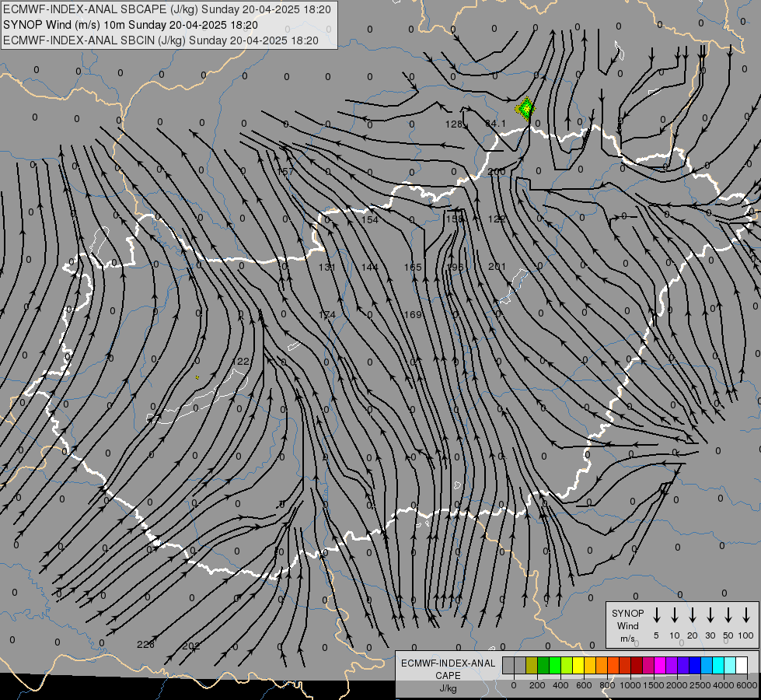761x700 pixels.
Task: Click the 228 CAPE value on map
Action: click(x=145, y=645)
